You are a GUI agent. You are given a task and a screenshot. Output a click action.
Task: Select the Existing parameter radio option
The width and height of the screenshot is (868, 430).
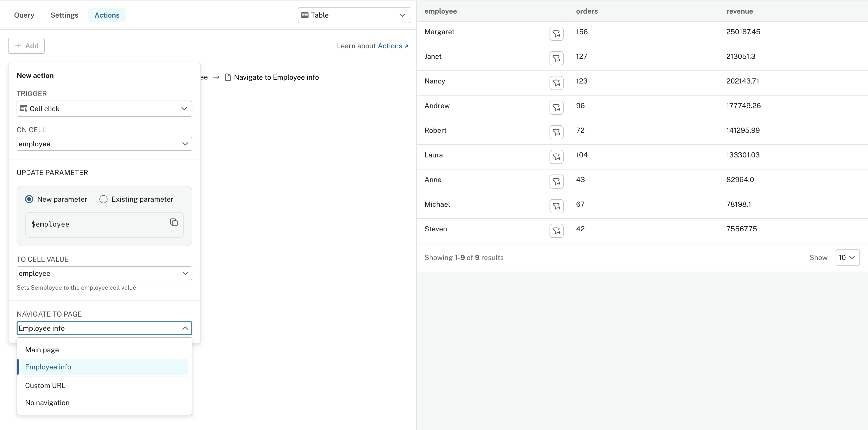click(103, 199)
